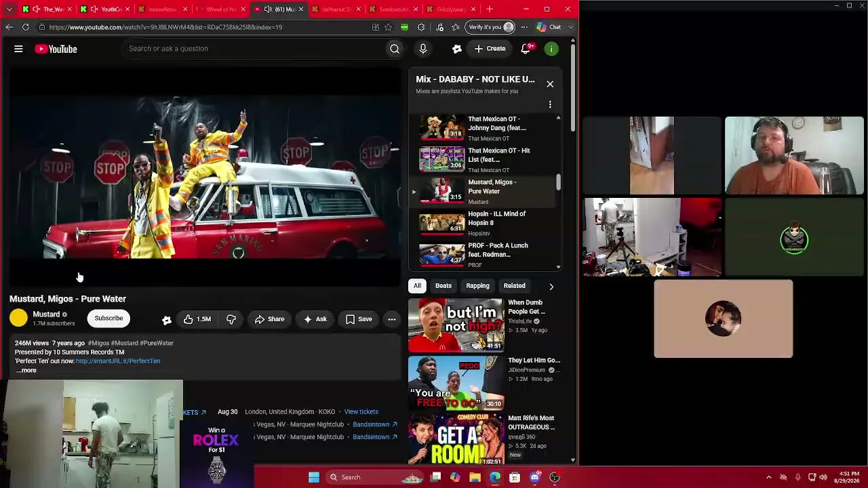868x488 pixels.
Task: Open File Explorer from the taskbar
Action: 475,477
